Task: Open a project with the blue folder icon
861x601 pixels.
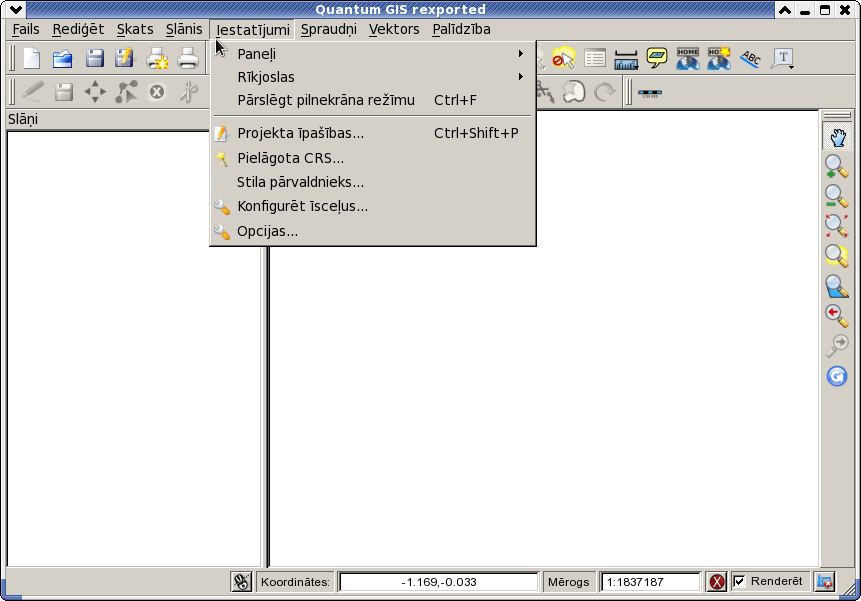Action: click(63, 58)
